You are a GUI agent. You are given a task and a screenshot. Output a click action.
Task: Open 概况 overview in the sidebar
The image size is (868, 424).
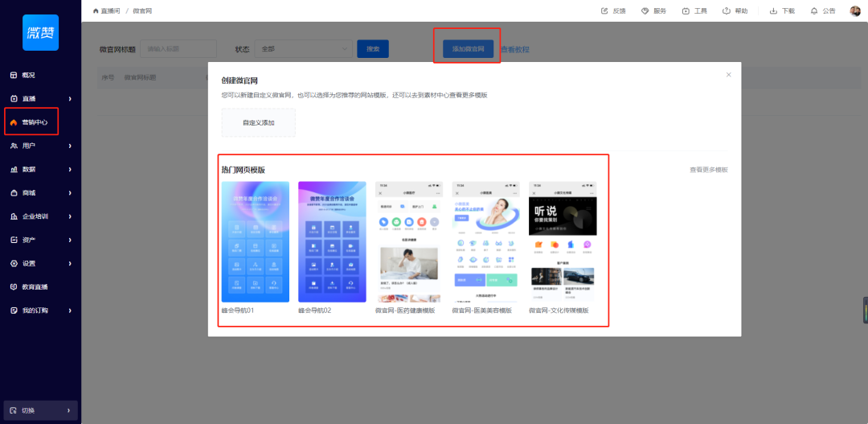click(28, 75)
